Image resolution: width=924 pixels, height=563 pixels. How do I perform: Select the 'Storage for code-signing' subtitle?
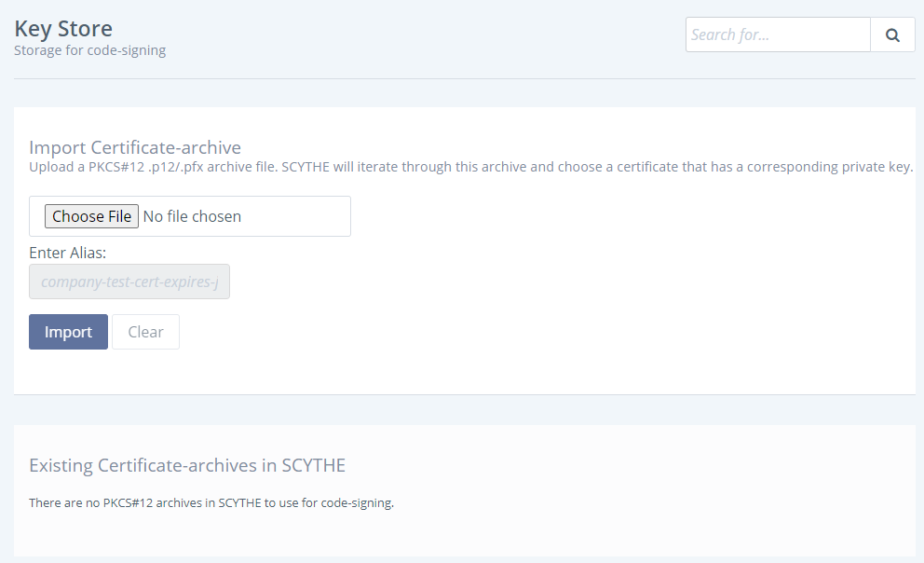(x=89, y=50)
